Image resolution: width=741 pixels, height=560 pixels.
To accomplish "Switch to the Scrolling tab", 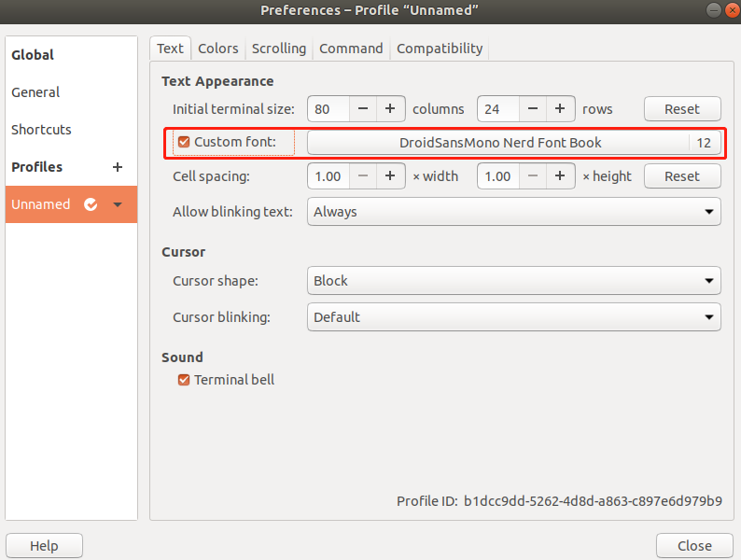I will click(x=279, y=49).
